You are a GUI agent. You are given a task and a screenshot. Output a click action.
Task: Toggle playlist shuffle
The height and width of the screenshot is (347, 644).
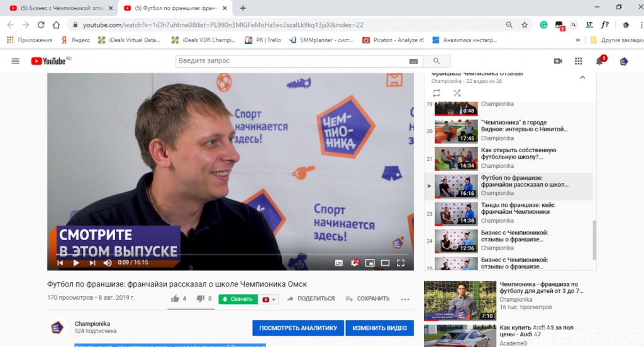coord(457,93)
